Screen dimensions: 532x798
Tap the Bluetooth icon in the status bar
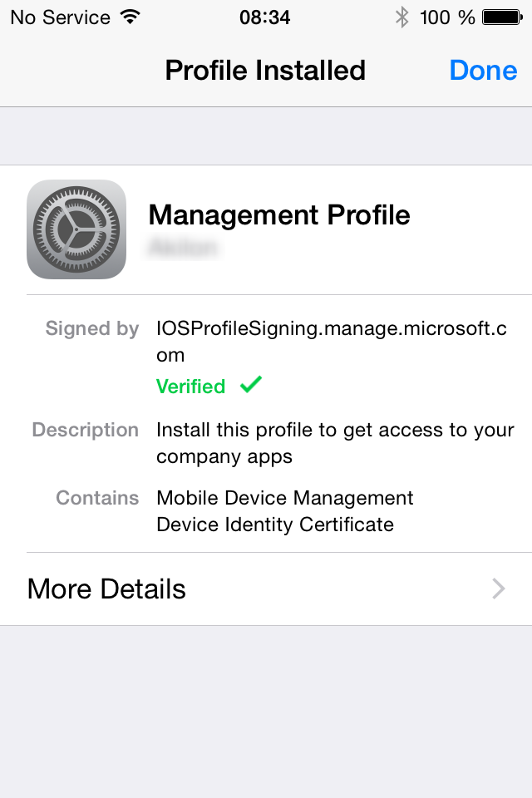[x=401, y=15]
